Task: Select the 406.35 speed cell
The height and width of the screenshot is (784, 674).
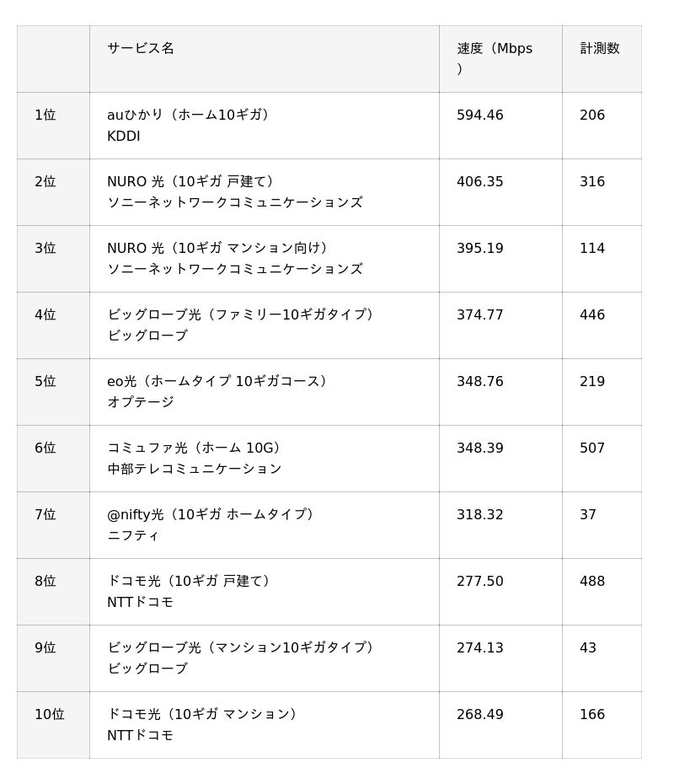Action: (x=480, y=182)
